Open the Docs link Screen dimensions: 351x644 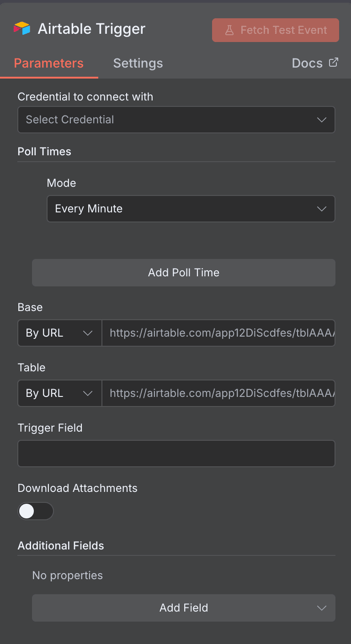(307, 63)
